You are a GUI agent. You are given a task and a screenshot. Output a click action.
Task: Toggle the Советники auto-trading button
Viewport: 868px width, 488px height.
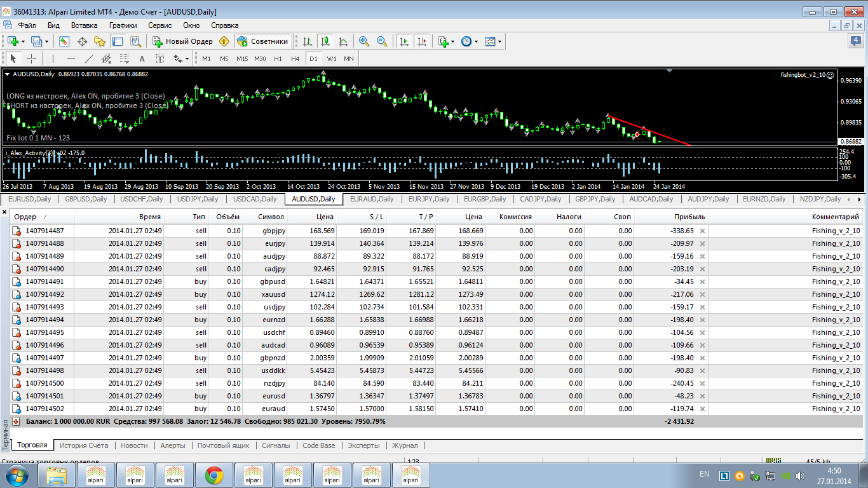pyautogui.click(x=262, y=41)
